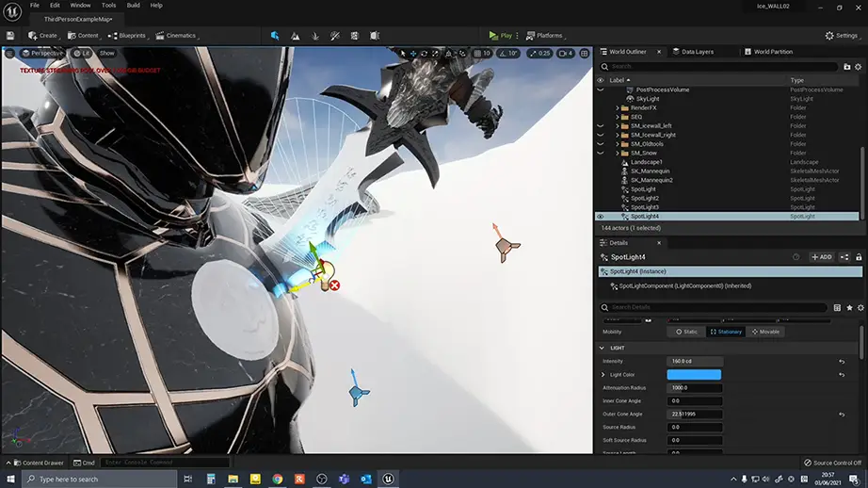Open the Content Drawer
The width and height of the screenshot is (868, 488).
38,463
